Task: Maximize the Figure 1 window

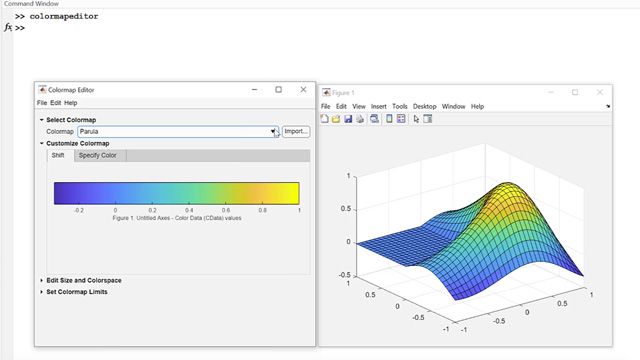Action: pyautogui.click(x=575, y=92)
